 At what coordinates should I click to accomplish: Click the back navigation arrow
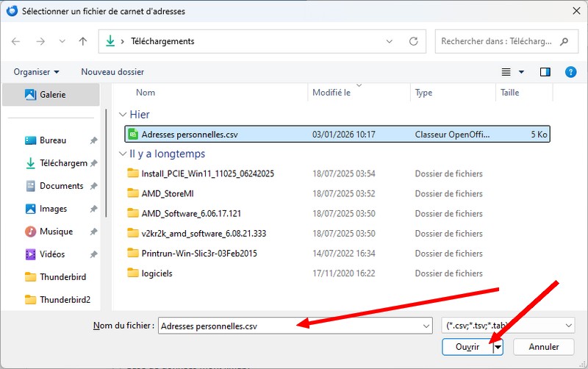click(x=16, y=42)
